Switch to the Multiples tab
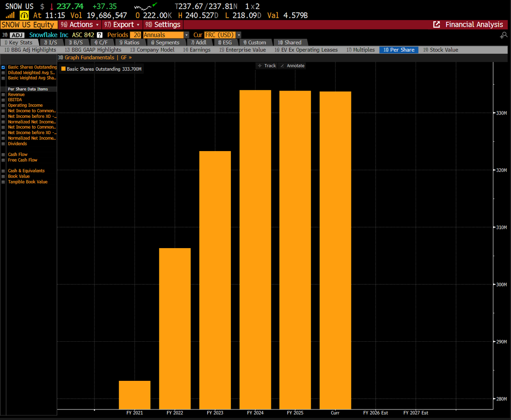 (363, 50)
